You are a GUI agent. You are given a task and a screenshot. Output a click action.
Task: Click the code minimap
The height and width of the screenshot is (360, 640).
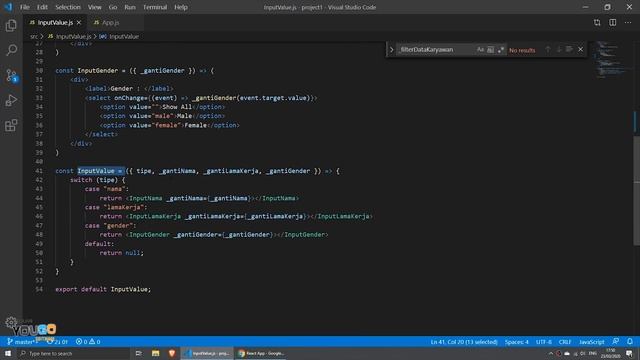pyautogui.click(x=610, y=60)
